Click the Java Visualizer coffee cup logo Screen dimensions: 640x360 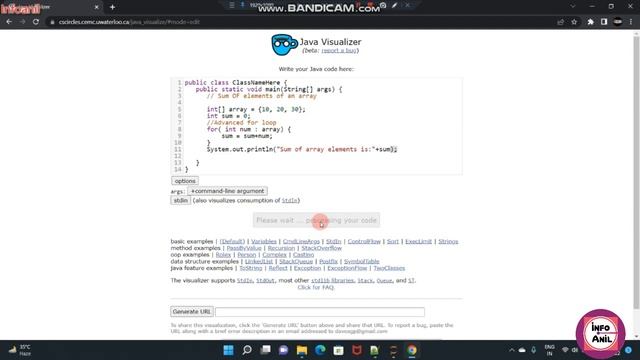[284, 44]
